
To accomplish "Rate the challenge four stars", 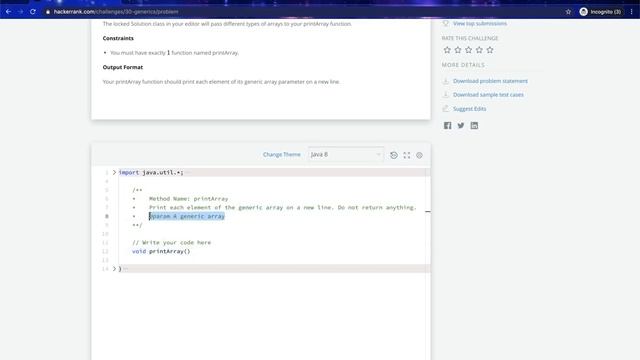I will tap(479, 50).
